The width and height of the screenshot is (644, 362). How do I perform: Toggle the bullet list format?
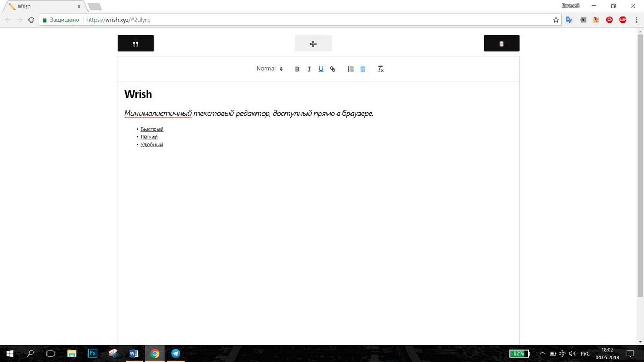click(x=362, y=69)
